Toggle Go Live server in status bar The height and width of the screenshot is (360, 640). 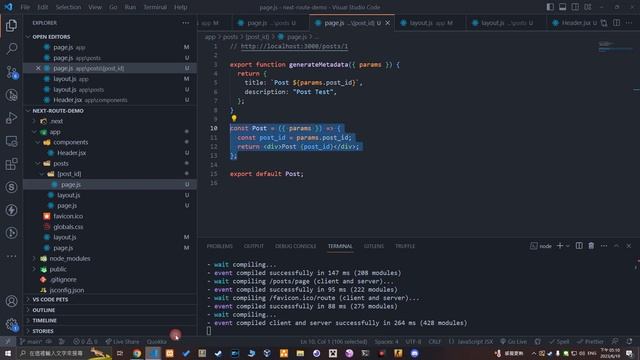pyautogui.click(x=513, y=342)
